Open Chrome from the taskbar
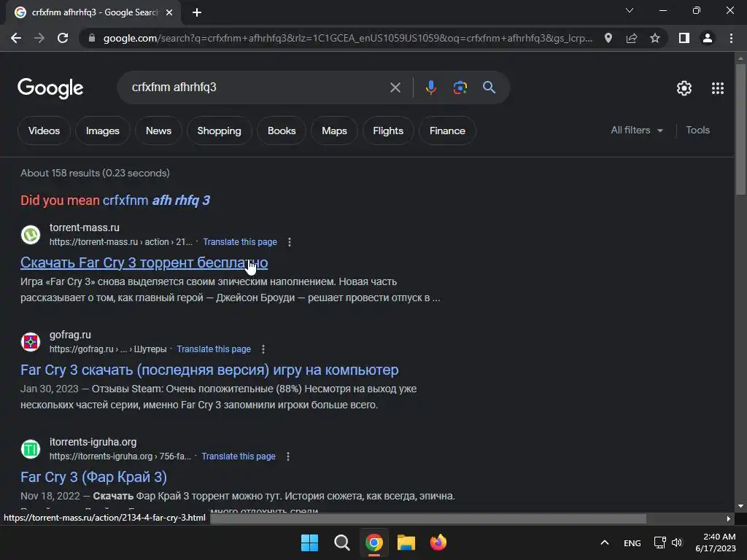Screen dimensions: 747x560 tap(374, 542)
